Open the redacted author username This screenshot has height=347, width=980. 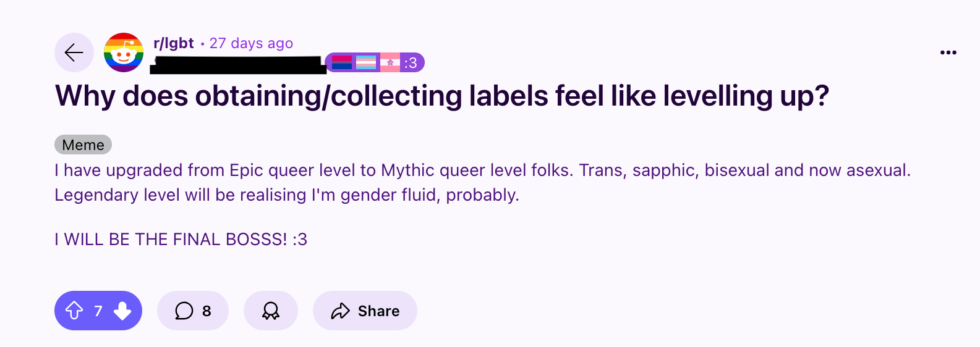(238, 64)
